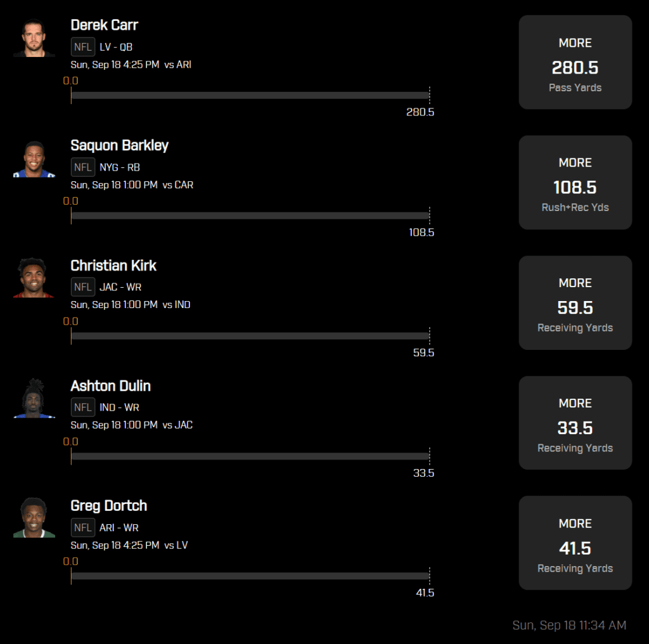Click the Sun, Sep 18 11:34 AM timestamp
Image resolution: width=649 pixels, height=644 pixels.
point(569,626)
